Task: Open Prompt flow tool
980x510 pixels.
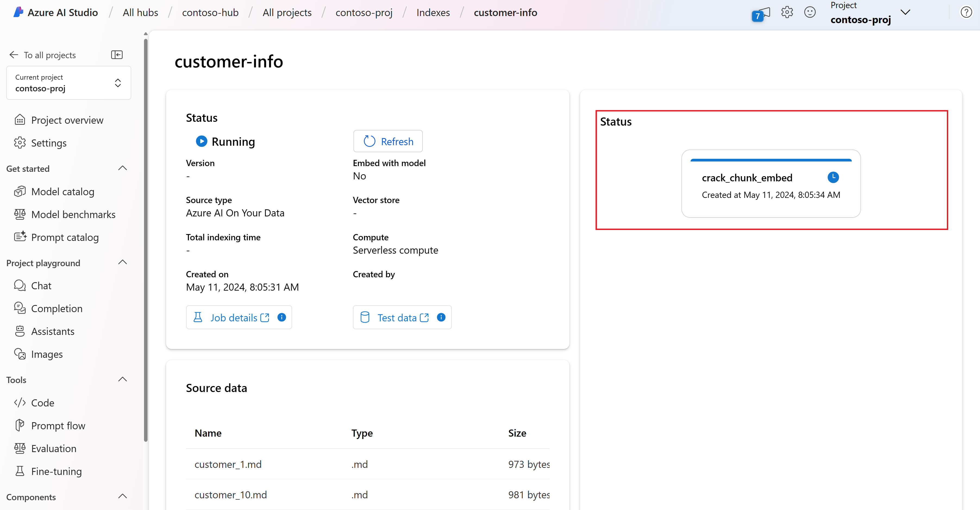Action: pyautogui.click(x=58, y=425)
